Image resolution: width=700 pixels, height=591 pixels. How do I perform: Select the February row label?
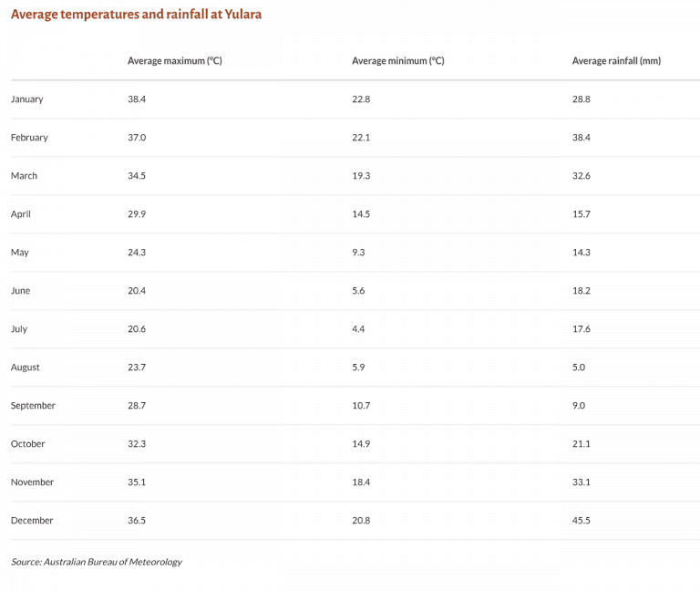click(x=29, y=138)
